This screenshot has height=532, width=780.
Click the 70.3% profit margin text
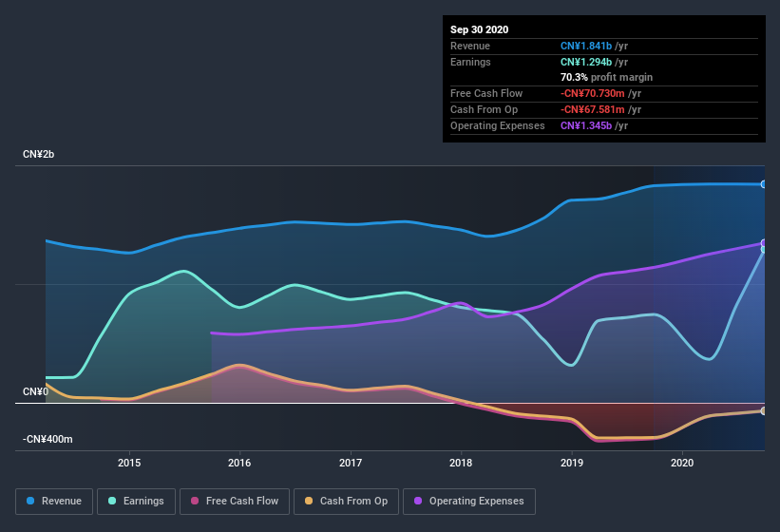tap(606, 77)
